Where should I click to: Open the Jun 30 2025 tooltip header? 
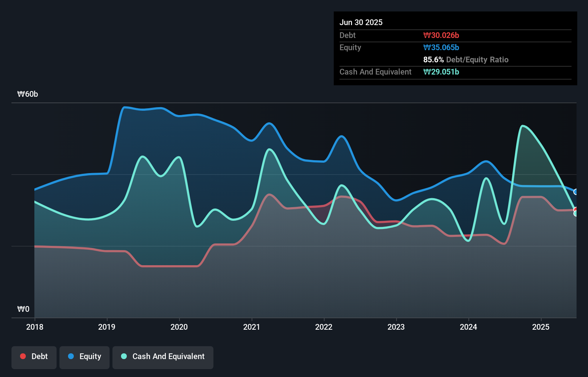pyautogui.click(x=361, y=22)
